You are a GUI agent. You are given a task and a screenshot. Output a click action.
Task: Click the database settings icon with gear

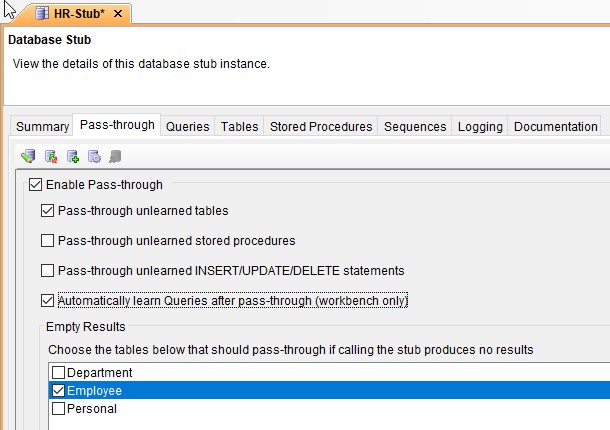tap(94, 156)
